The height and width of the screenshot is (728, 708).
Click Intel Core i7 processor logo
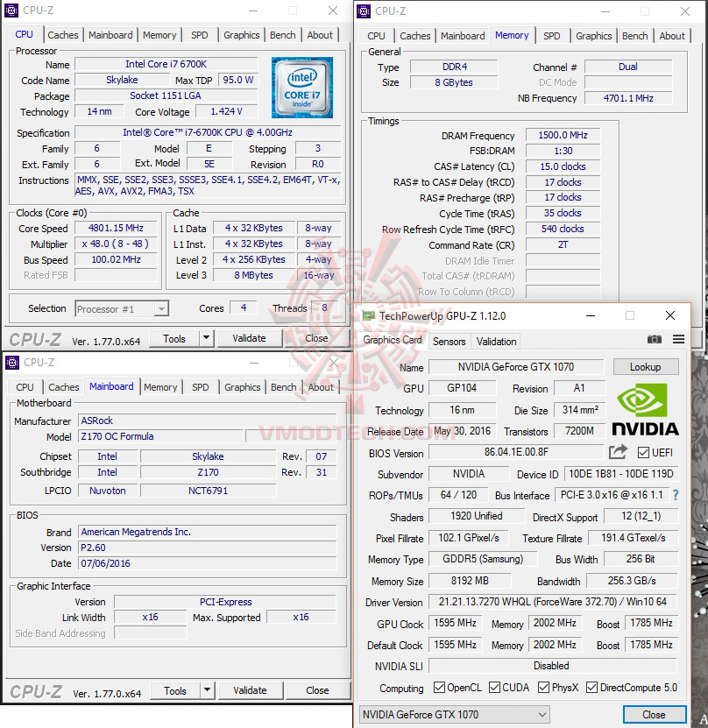pyautogui.click(x=302, y=88)
